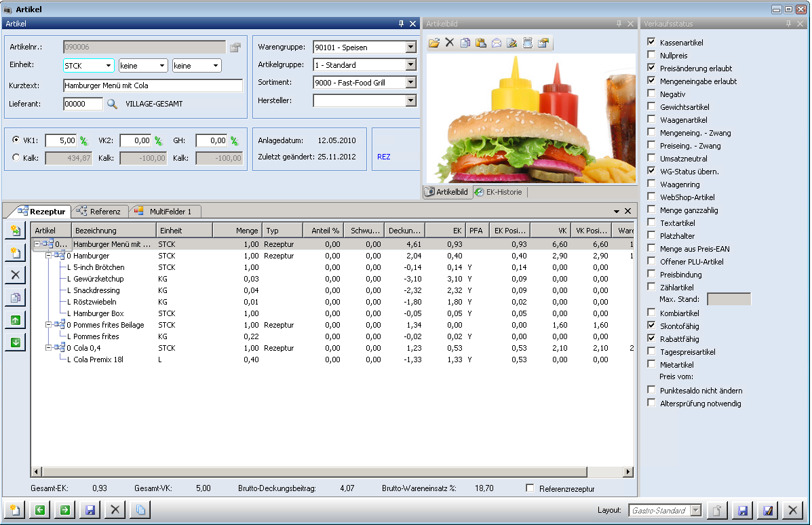
Task: Open the Sortiment dropdown list
Action: (410, 83)
